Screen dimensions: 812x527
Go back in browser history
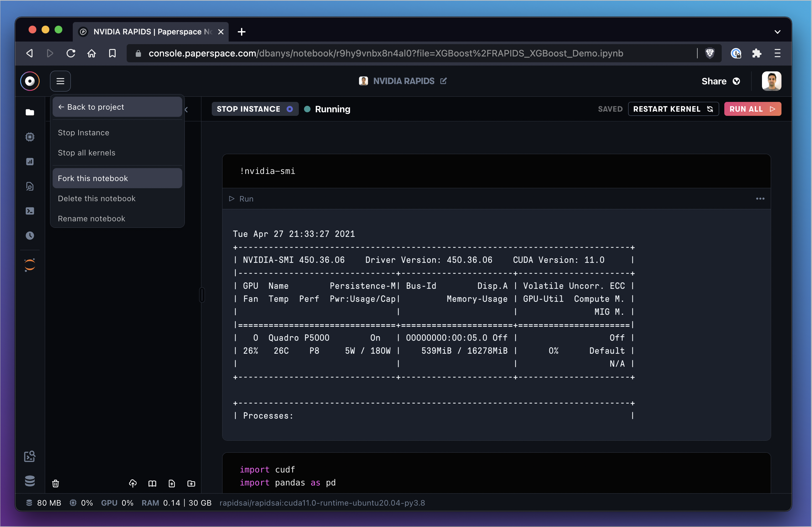click(x=30, y=53)
